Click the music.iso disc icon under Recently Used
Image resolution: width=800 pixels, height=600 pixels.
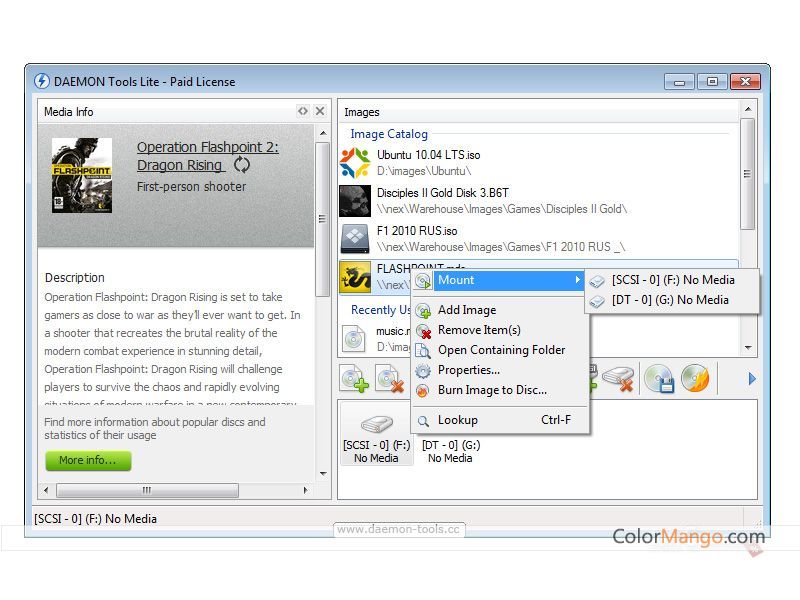(x=355, y=339)
